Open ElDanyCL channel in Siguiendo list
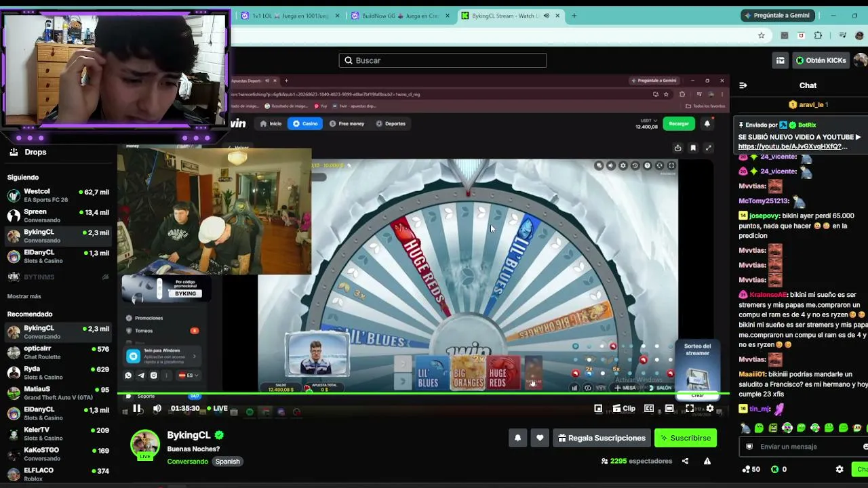Image resolution: width=868 pixels, height=488 pixels. point(58,257)
